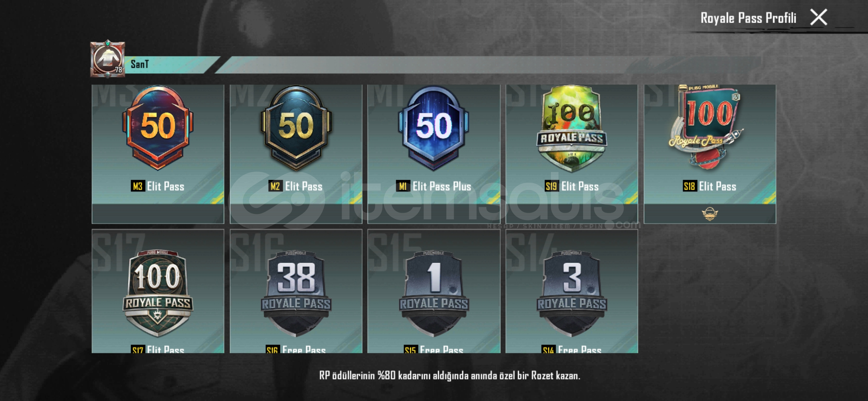Select the M3 Elit Pass level 50 badge

[x=158, y=127]
